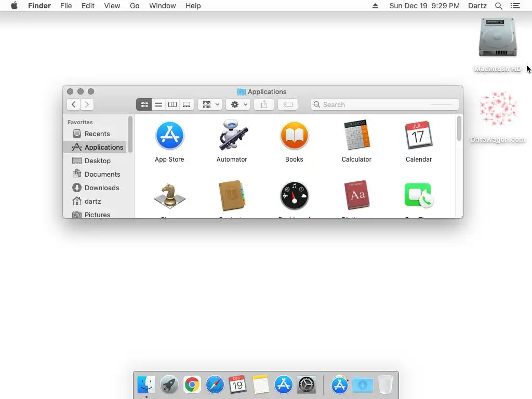This screenshot has width=532, height=399.
Task: Select Pictures in the sidebar
Action: pos(95,215)
